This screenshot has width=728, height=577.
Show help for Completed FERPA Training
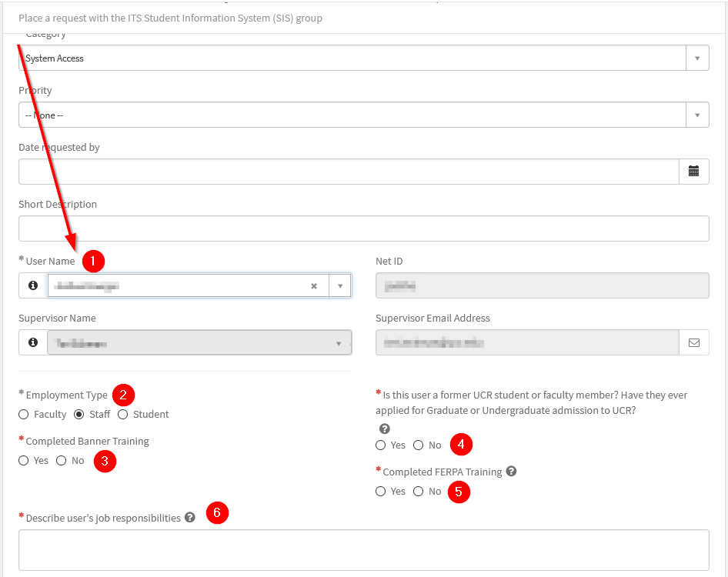[511, 472]
